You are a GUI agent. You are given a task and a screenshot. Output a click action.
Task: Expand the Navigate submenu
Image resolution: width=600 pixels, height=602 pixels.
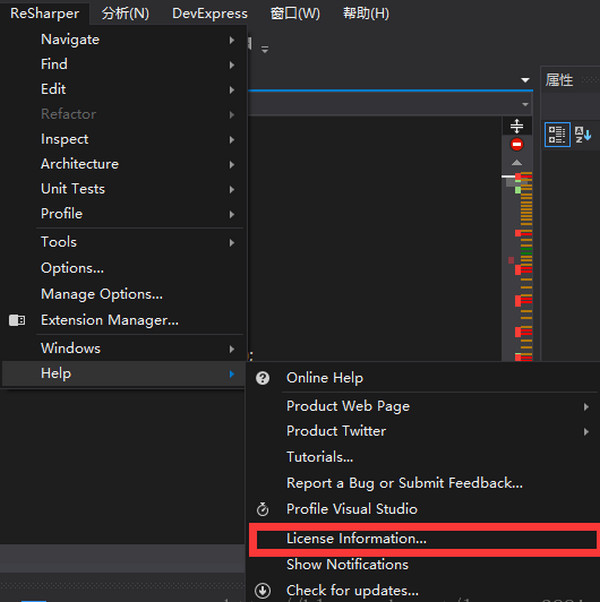point(232,40)
